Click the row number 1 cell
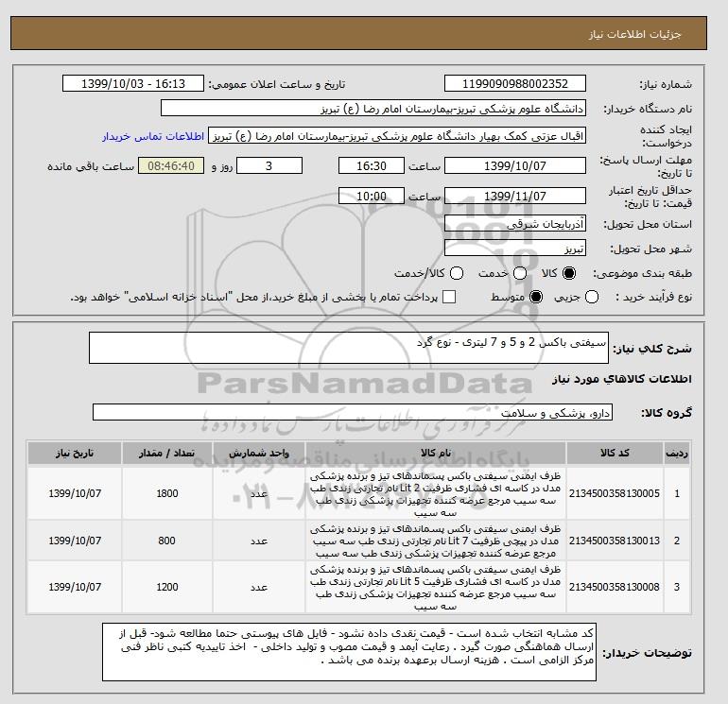 click(677, 493)
